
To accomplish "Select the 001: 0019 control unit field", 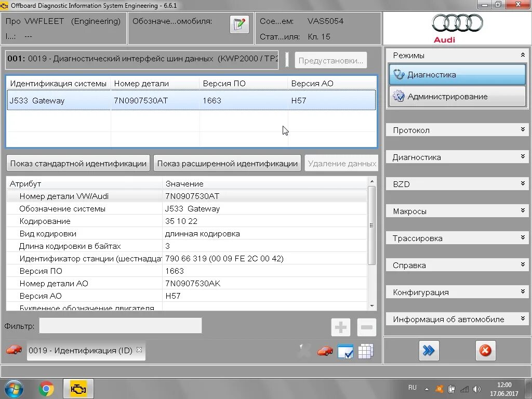I will click(142, 60).
